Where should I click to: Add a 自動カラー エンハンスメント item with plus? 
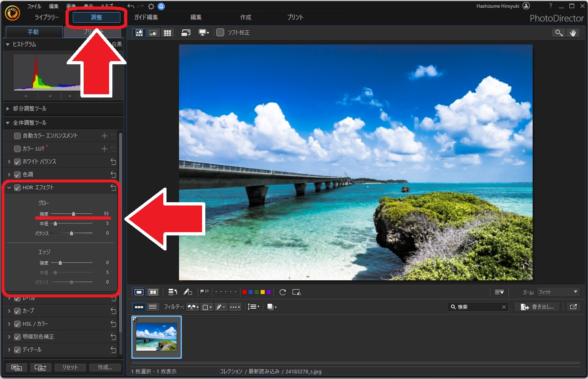point(104,136)
